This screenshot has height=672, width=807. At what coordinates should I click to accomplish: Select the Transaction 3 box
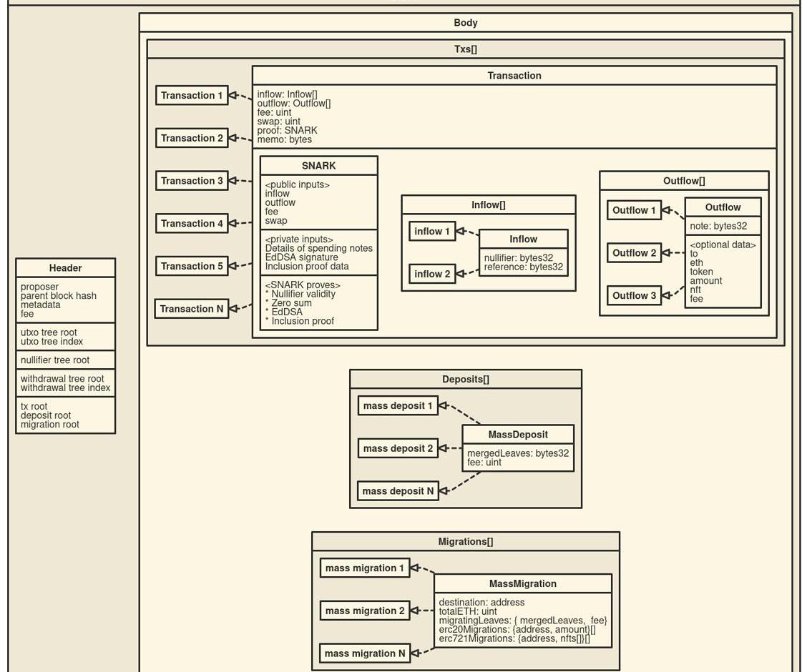[192, 181]
